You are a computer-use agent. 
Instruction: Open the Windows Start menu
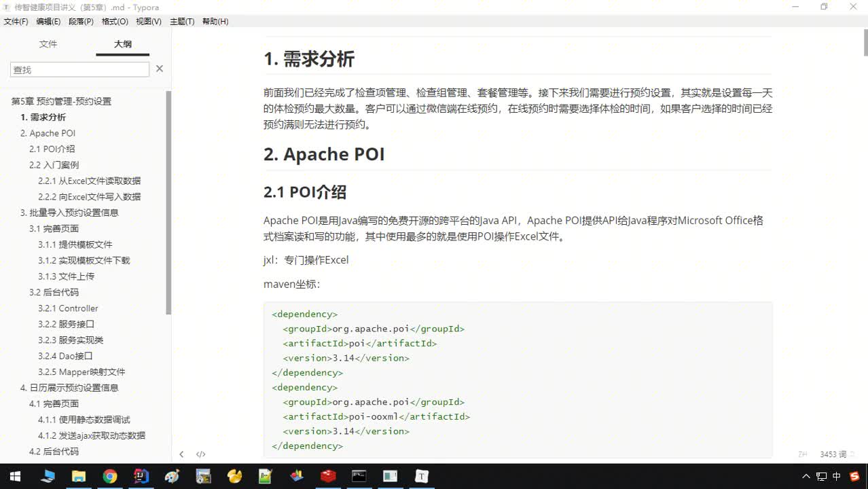[x=15, y=476]
